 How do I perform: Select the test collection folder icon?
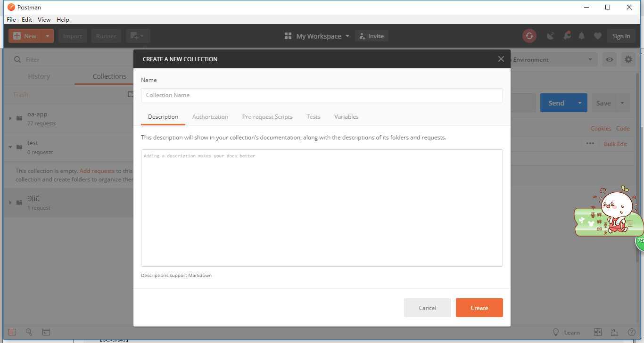click(19, 147)
